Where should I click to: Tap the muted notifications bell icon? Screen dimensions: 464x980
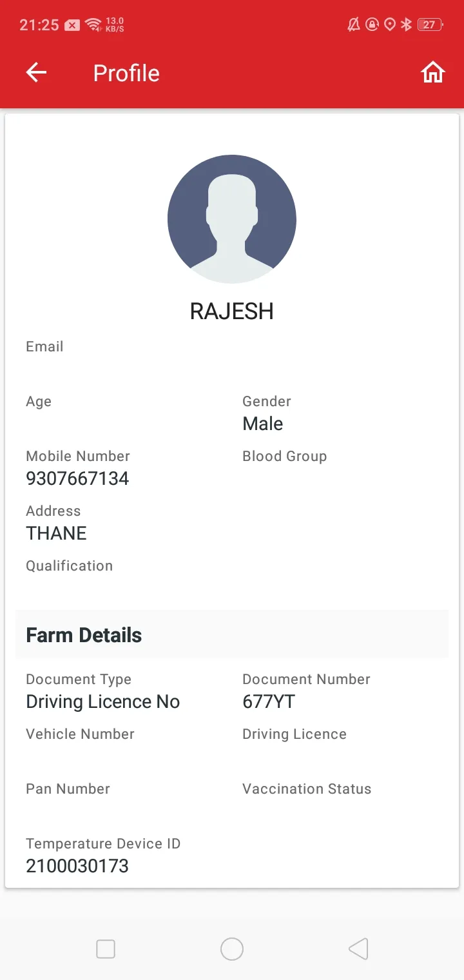click(354, 24)
